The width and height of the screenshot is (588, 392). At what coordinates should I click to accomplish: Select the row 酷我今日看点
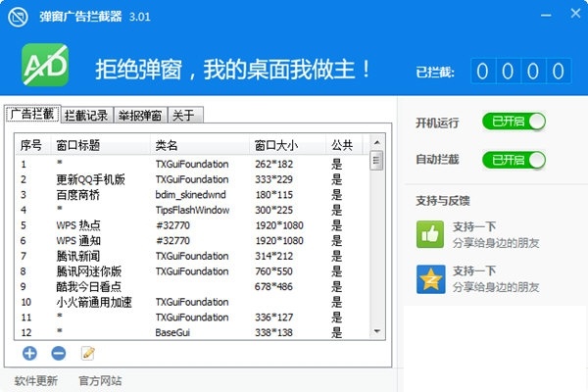192,287
